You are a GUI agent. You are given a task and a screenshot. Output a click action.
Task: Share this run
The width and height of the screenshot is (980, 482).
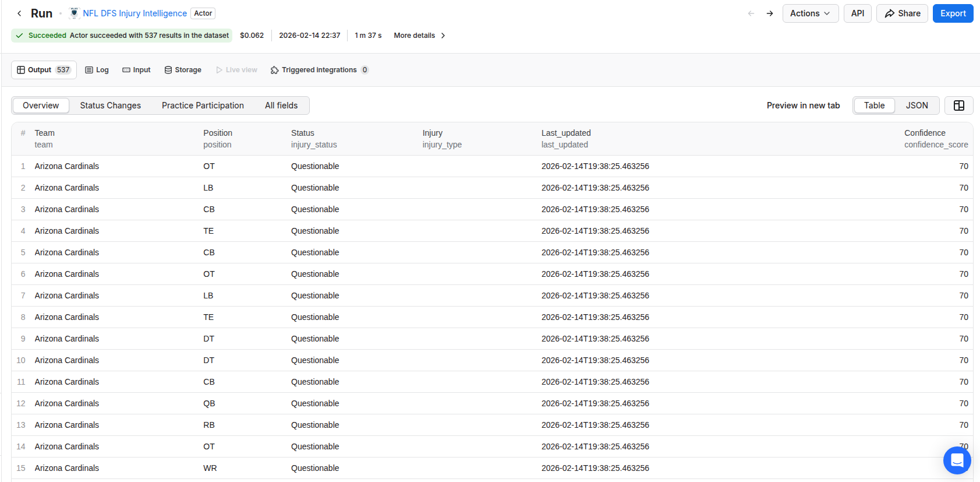tap(902, 13)
